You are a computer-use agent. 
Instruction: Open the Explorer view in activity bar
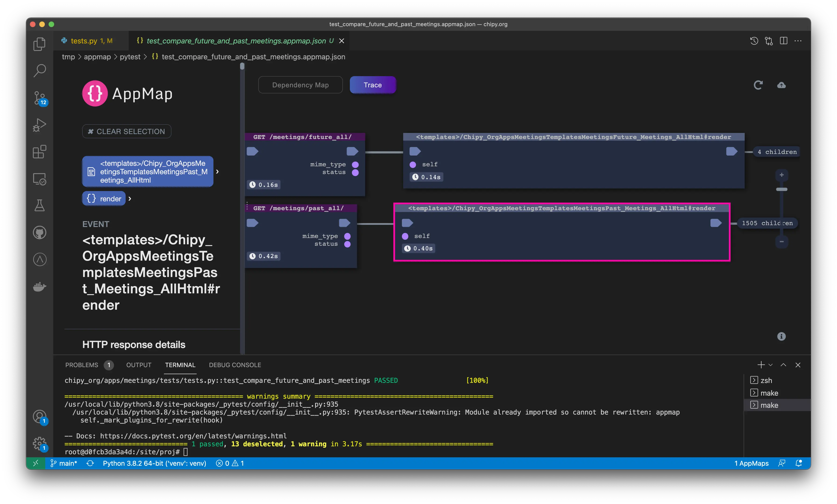pyautogui.click(x=39, y=44)
